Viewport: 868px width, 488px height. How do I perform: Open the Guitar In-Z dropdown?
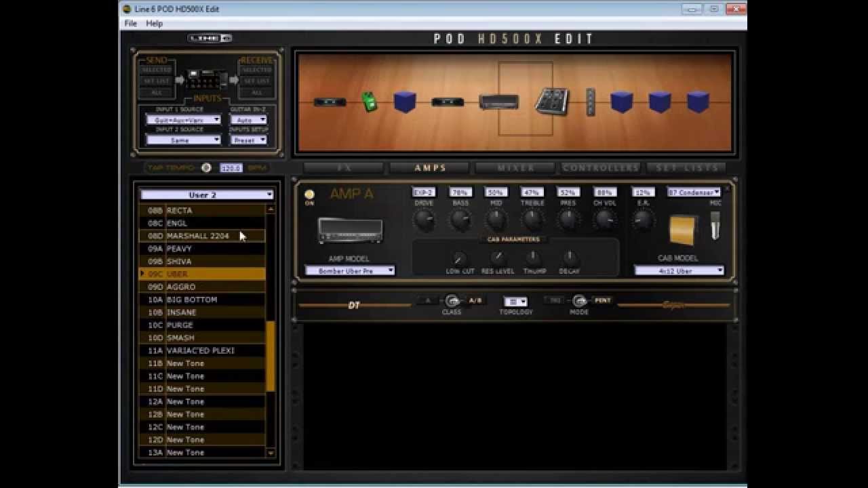(248, 120)
